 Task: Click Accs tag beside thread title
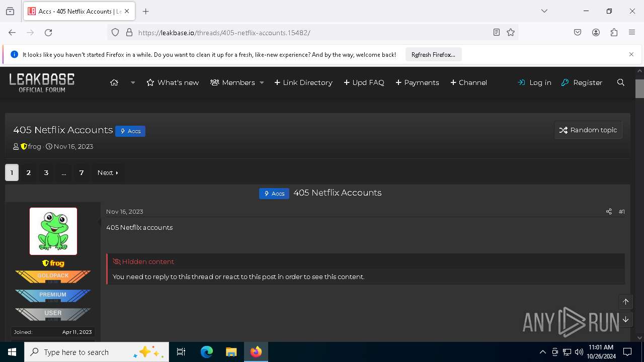coord(130,131)
